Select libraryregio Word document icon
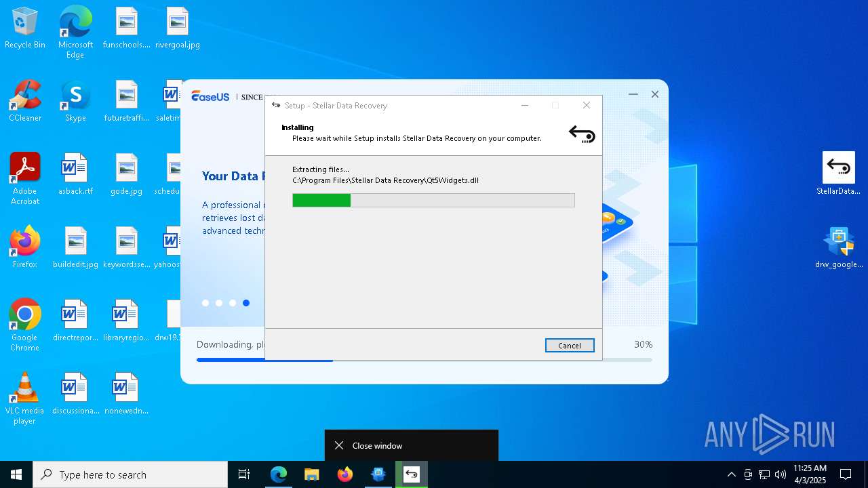 point(126,321)
